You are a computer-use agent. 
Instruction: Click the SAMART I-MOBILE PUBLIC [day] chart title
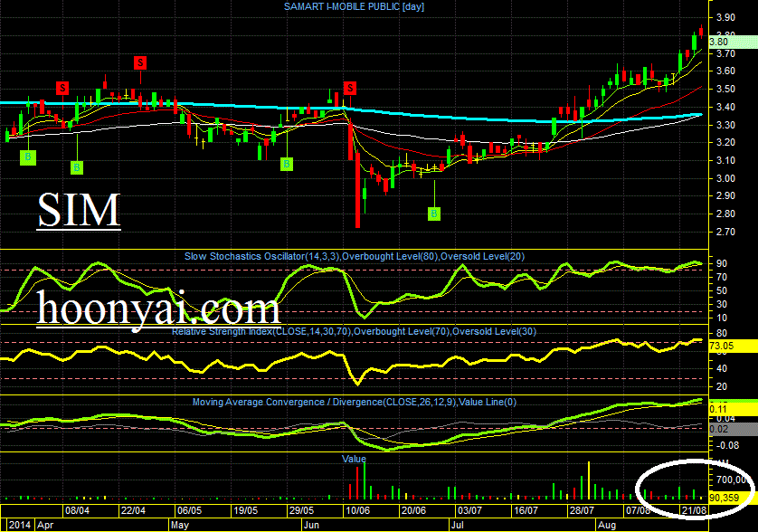[x=354, y=6]
